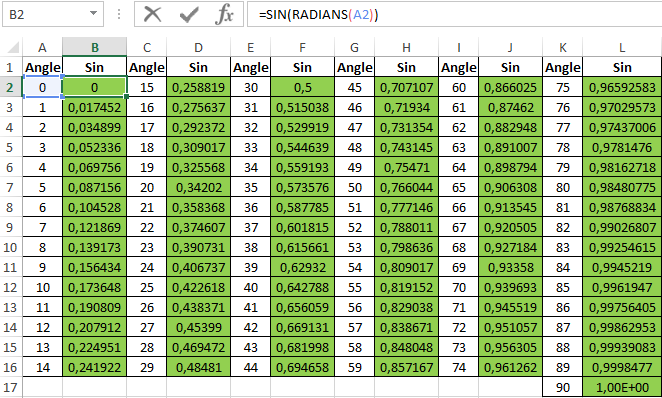Click cell with value 0,5
The height and width of the screenshot is (398, 662).
click(x=302, y=87)
